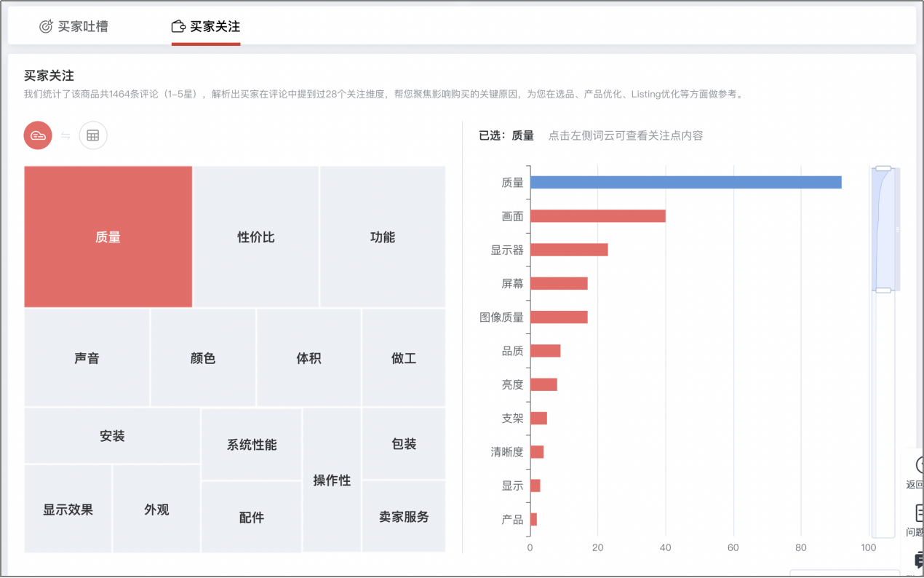The image size is (924, 578).
Task: Click the 画面 bar in the bar chart
Action: coord(597,215)
